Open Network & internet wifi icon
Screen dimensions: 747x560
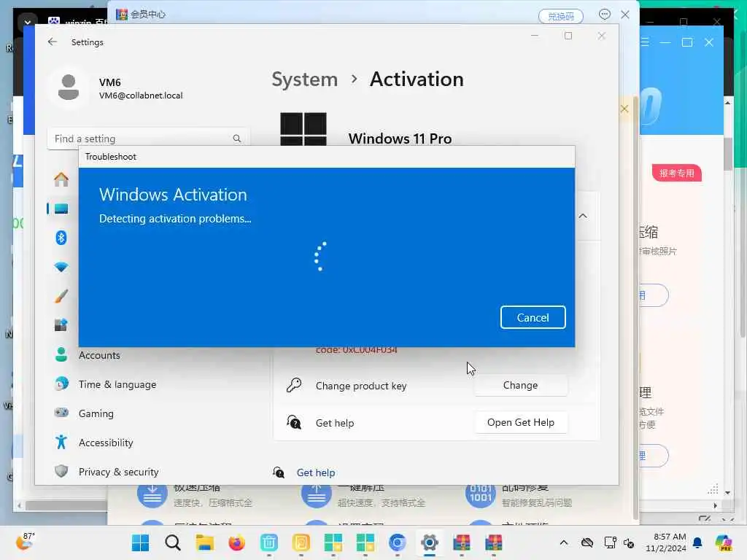(x=61, y=267)
